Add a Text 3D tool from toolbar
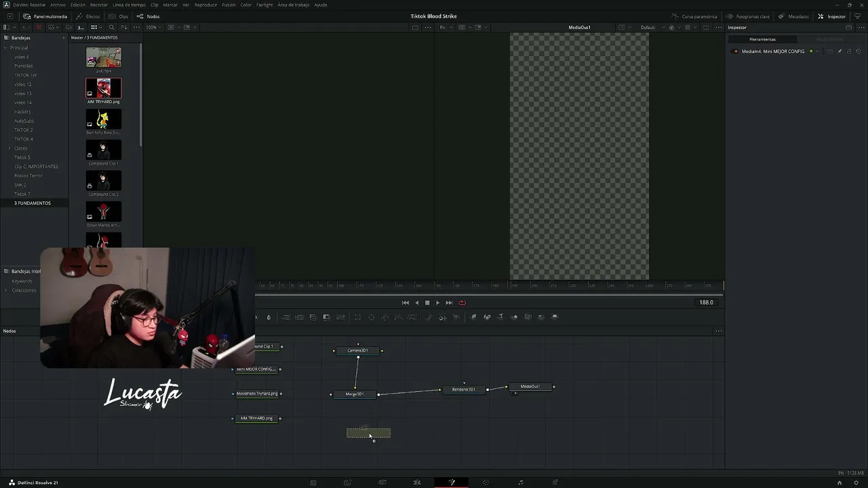The width and height of the screenshot is (868, 488). point(500,317)
